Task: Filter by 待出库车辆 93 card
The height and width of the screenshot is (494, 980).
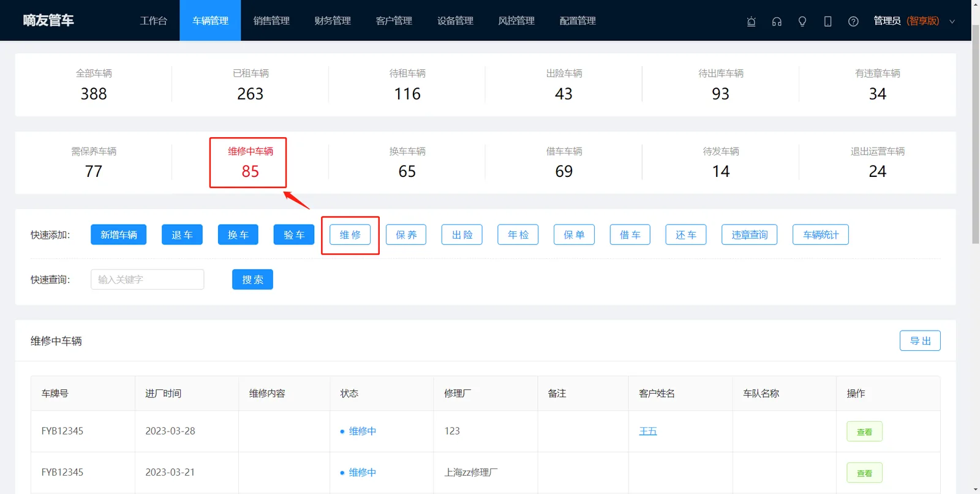Action: point(721,84)
